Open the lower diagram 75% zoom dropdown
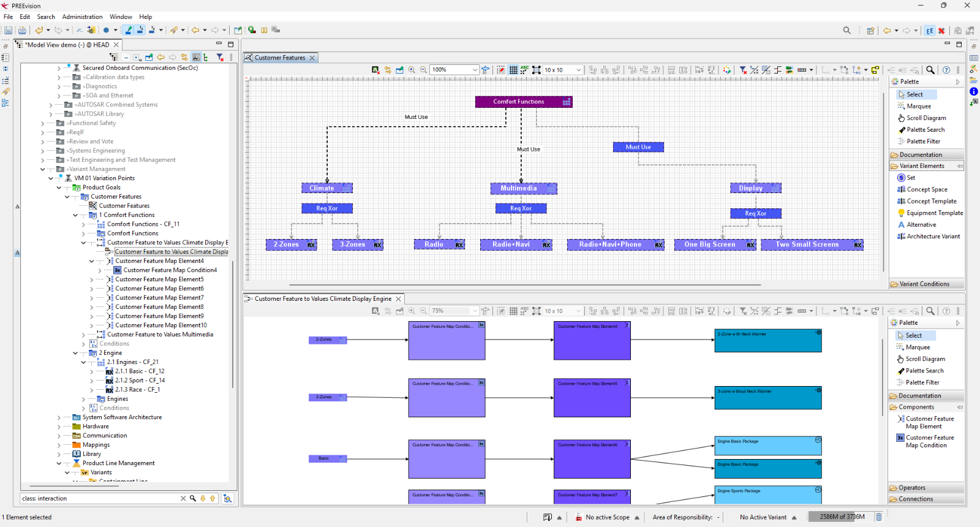 click(475, 311)
